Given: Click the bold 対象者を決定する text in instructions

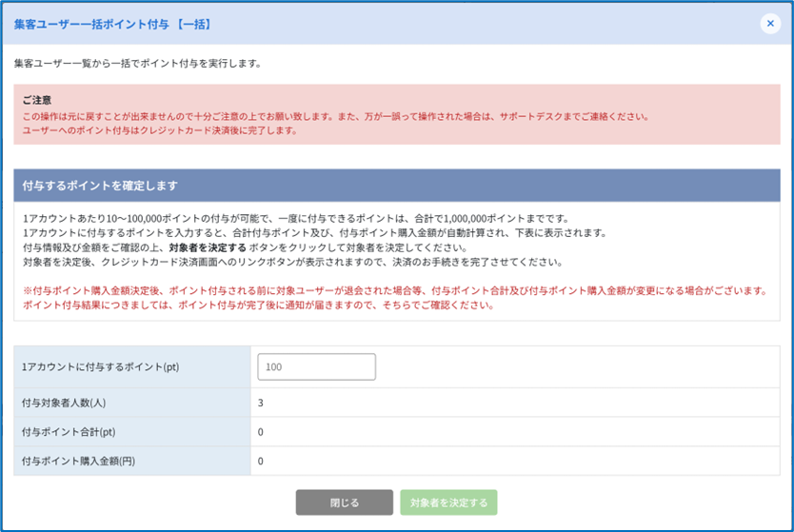Looking at the screenshot, I should tap(209, 247).
